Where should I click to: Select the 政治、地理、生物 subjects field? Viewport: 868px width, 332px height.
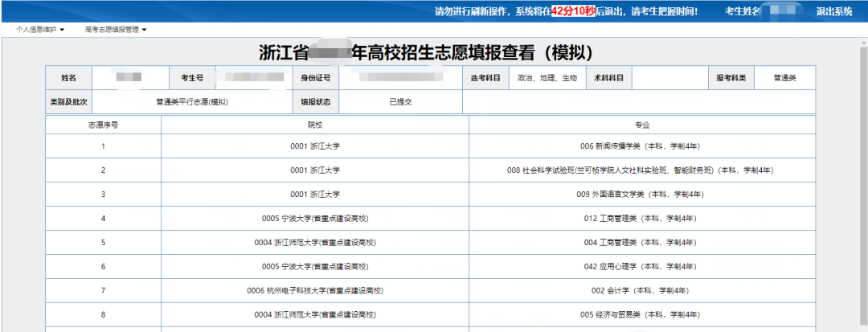[x=547, y=78]
